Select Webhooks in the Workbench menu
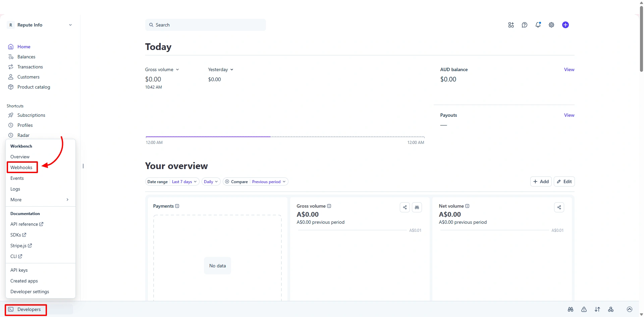The height and width of the screenshot is (317, 644). 22,167
